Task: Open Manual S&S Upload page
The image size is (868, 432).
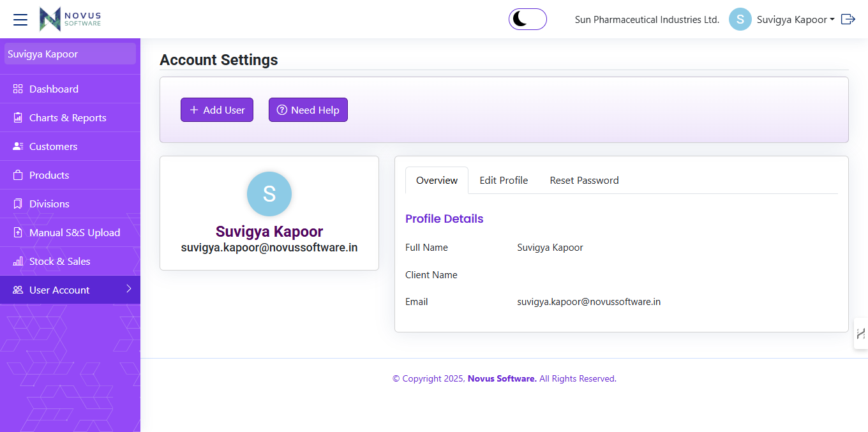Action: tap(70, 232)
